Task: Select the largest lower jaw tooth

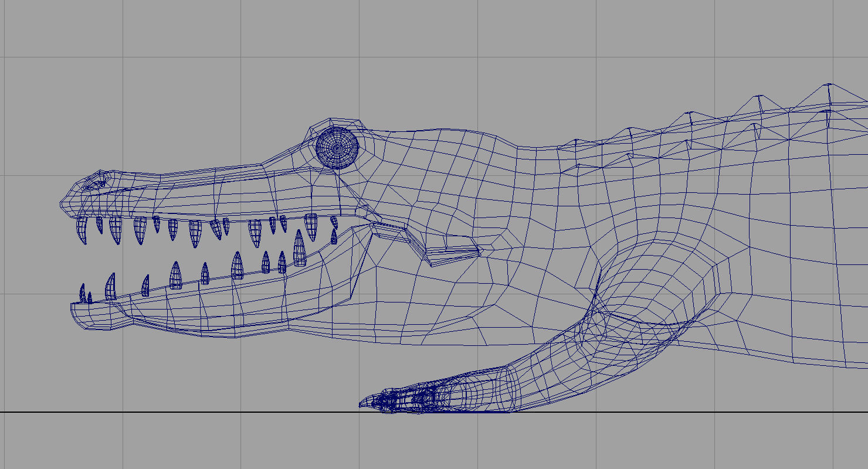Action: (300, 248)
